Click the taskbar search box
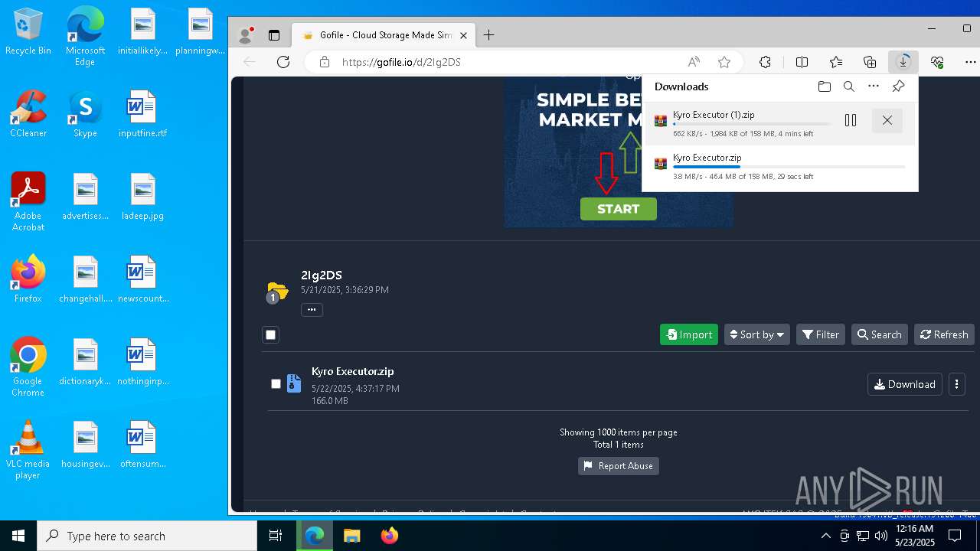 tap(147, 536)
